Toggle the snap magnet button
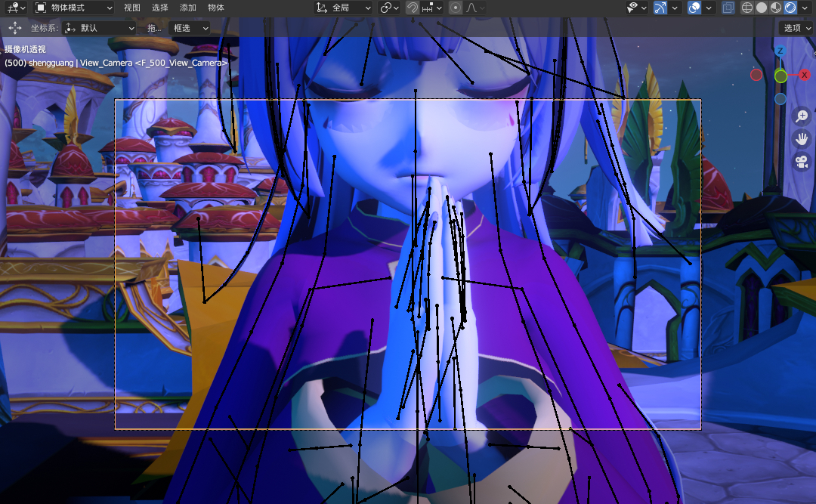Image resolution: width=816 pixels, height=504 pixels. coord(413,8)
